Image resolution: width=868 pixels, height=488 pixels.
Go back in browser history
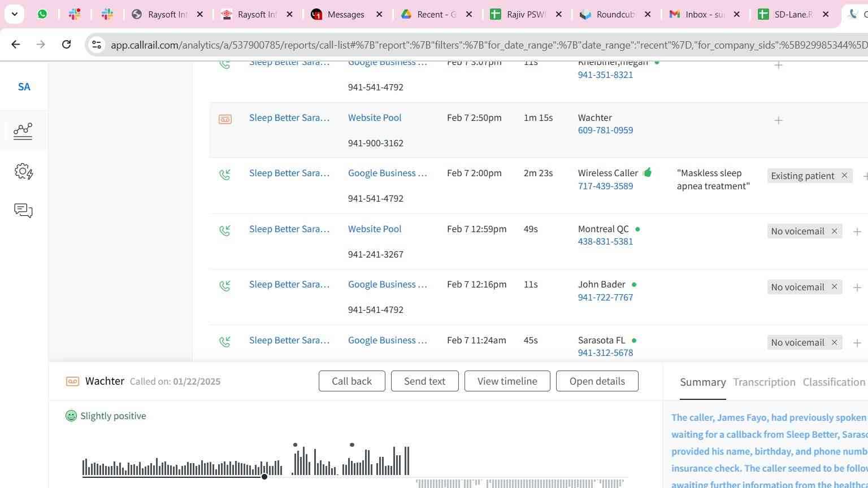(16, 44)
